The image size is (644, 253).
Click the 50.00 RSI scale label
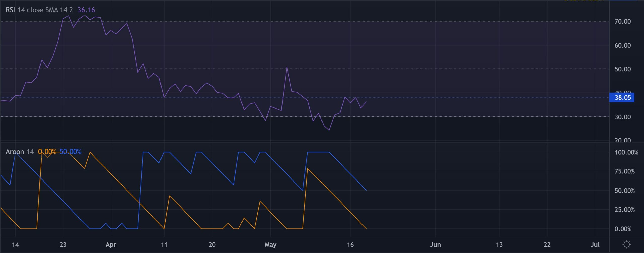pyautogui.click(x=622, y=69)
